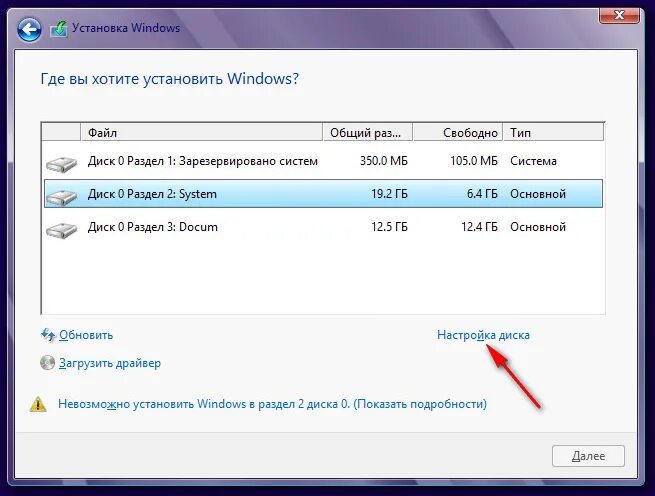Click the 350.0 МБ total size cell
This screenshot has width=655, height=496.
383,161
